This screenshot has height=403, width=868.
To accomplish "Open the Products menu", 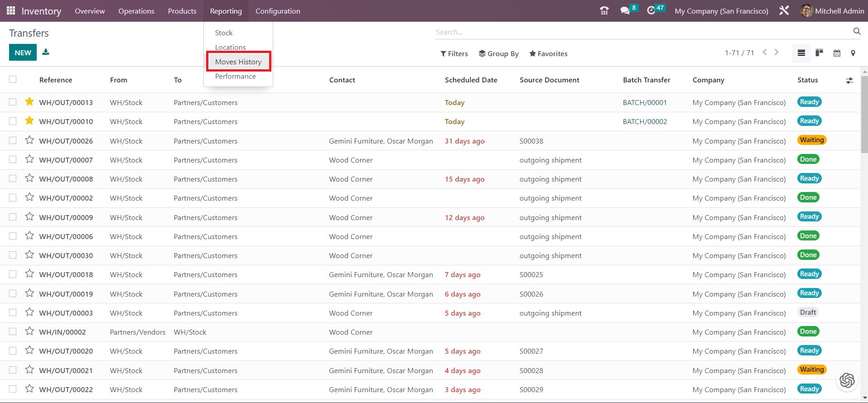I will click(x=182, y=11).
